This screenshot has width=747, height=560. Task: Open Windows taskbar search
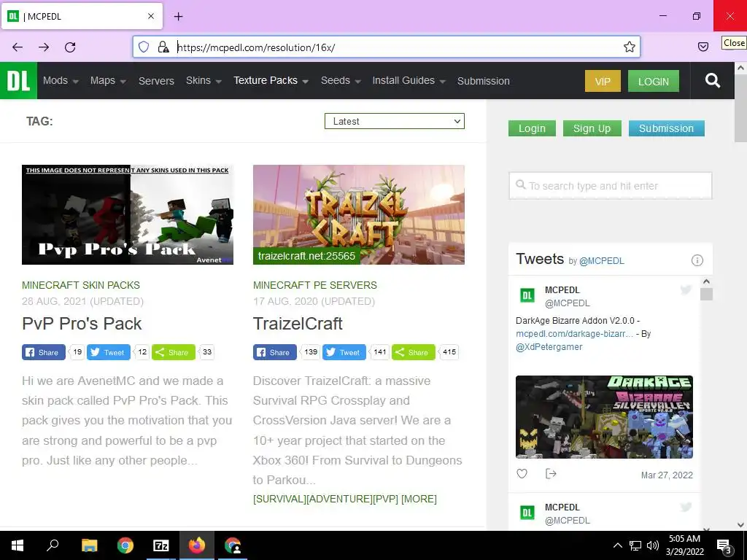pyautogui.click(x=53, y=545)
